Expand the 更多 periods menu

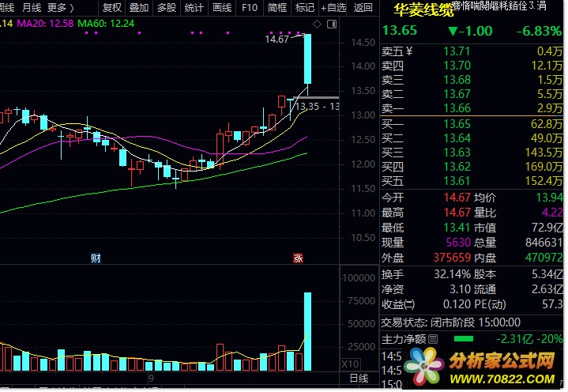61,7
